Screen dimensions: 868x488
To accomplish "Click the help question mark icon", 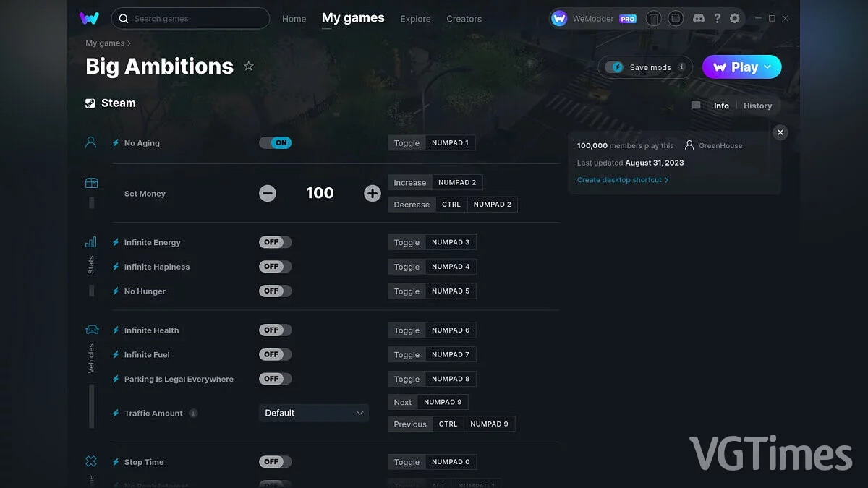I will (x=717, y=18).
